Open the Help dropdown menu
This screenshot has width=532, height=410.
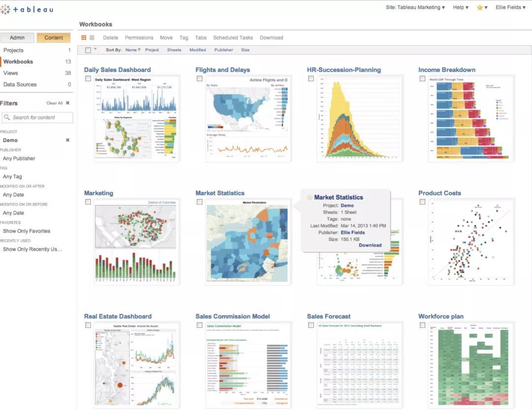461,7
